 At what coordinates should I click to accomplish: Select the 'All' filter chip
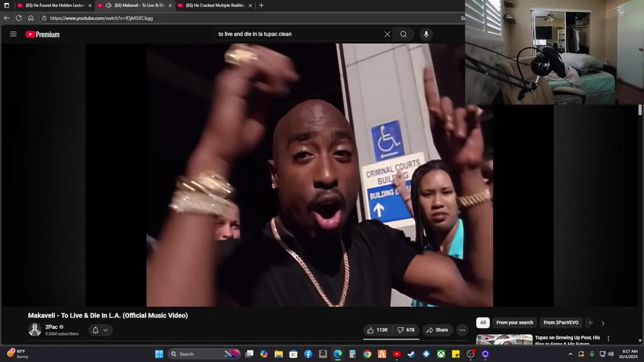point(483,323)
